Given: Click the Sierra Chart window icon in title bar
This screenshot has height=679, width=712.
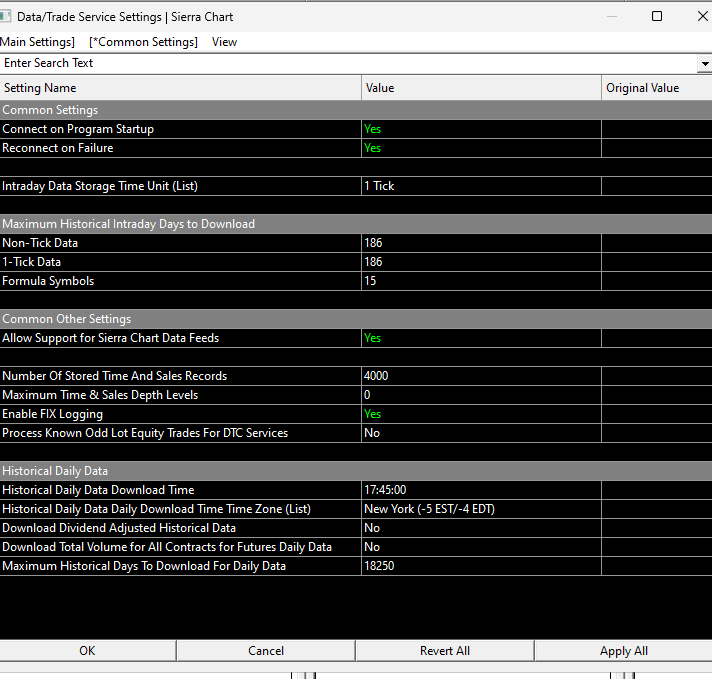Looking at the screenshot, I should pos(5,17).
